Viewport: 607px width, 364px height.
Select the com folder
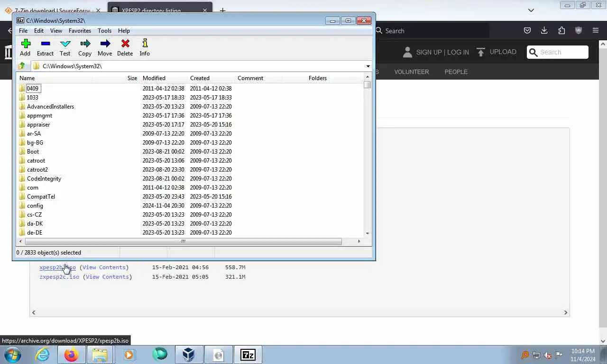click(33, 188)
